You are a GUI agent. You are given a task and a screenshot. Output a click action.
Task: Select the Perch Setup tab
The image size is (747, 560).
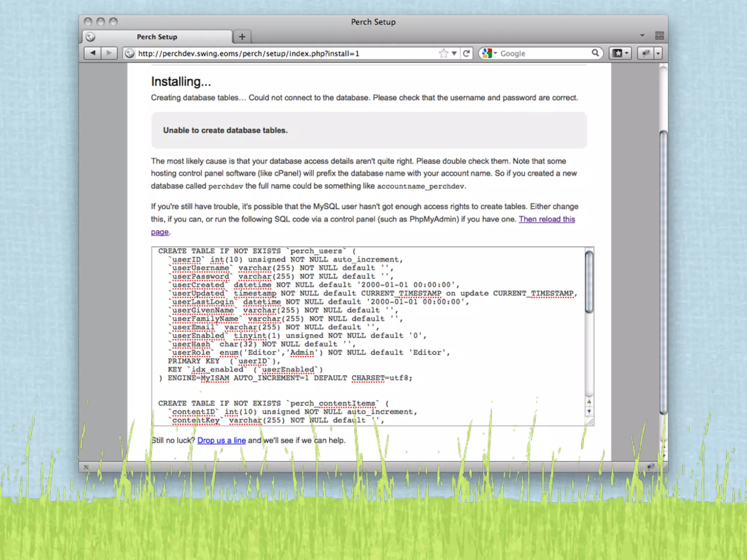point(157,37)
